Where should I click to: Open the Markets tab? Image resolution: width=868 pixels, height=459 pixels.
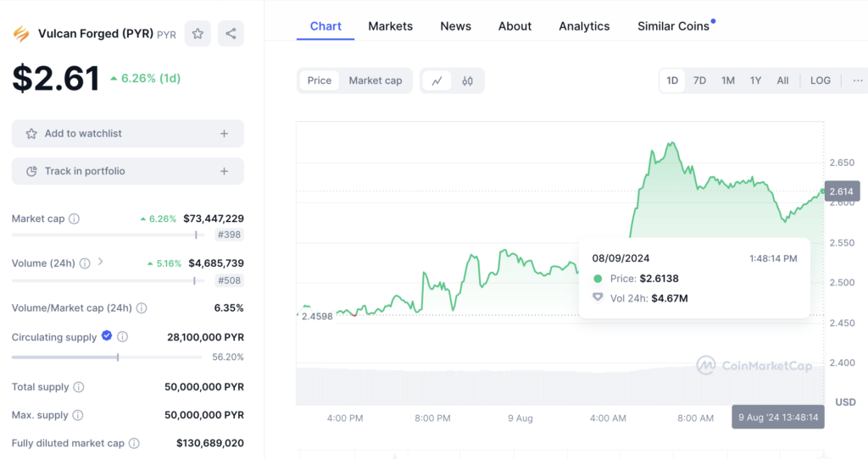pyautogui.click(x=390, y=26)
